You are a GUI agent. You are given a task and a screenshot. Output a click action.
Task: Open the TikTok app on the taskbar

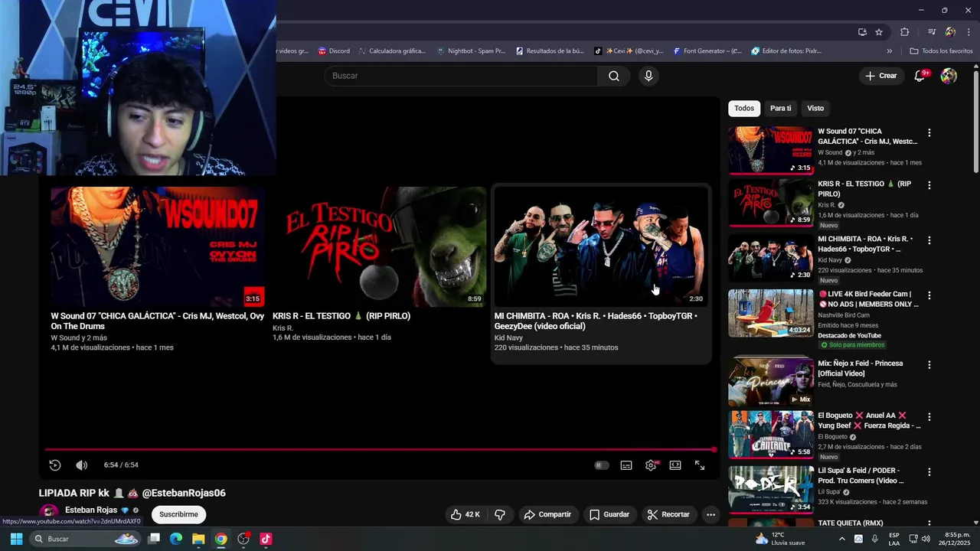click(266, 539)
